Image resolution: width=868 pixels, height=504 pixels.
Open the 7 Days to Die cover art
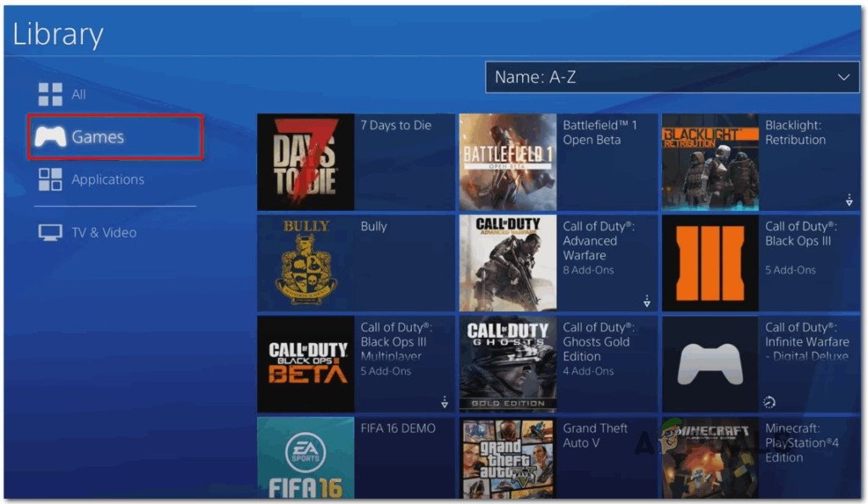pyautogui.click(x=305, y=162)
